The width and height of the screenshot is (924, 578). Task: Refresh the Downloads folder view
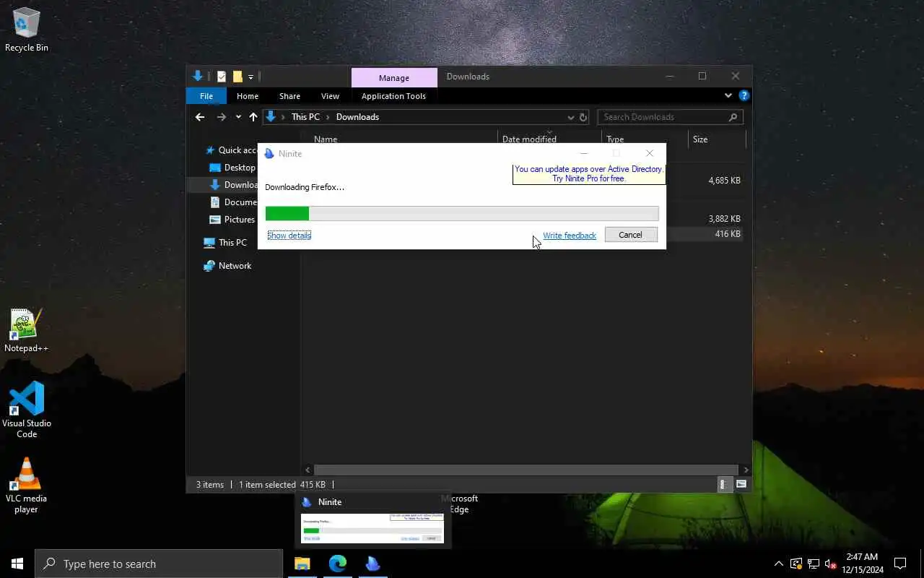pos(583,117)
